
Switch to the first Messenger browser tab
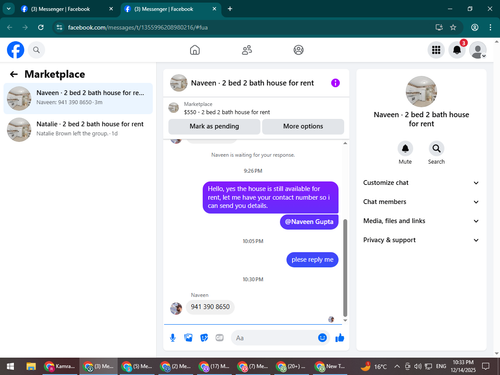point(67,9)
